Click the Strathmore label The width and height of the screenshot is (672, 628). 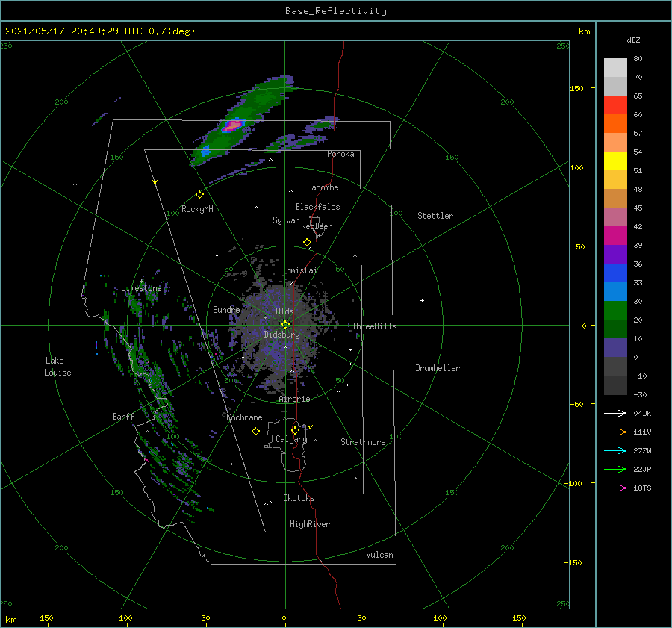coord(363,442)
